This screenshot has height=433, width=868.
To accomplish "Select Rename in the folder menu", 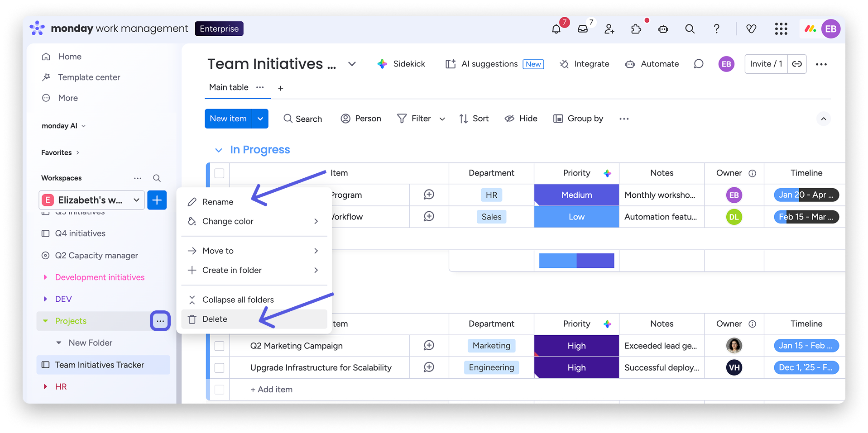I will click(218, 202).
